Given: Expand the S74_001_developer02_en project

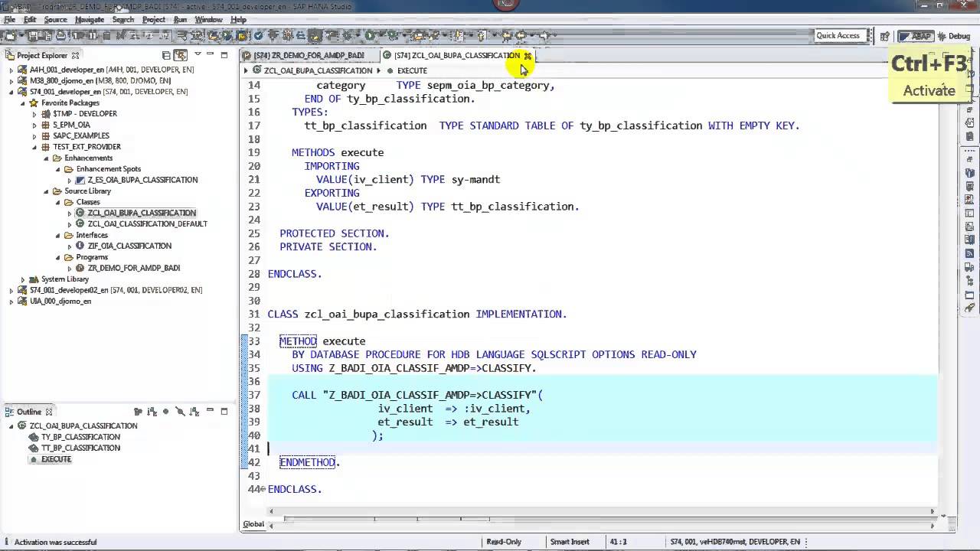Looking at the screenshot, I should [11, 290].
